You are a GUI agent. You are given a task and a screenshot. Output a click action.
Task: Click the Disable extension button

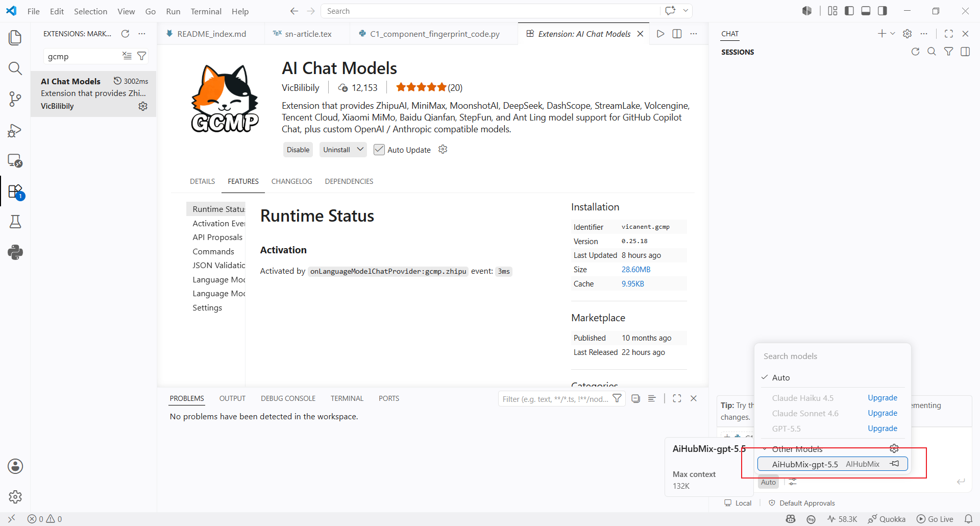coord(298,150)
